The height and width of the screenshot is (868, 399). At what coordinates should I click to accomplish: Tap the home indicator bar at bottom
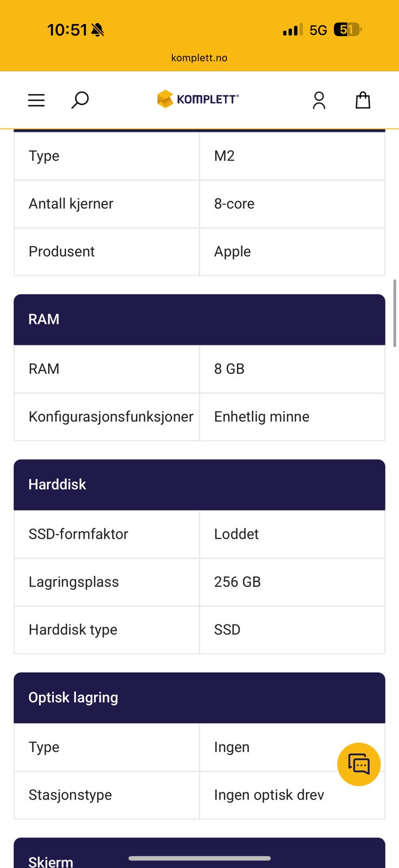(200, 858)
